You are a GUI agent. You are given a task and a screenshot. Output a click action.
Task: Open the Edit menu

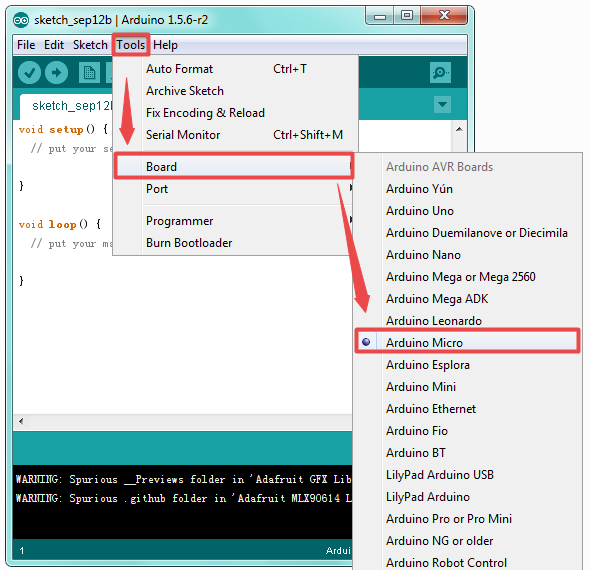54,45
